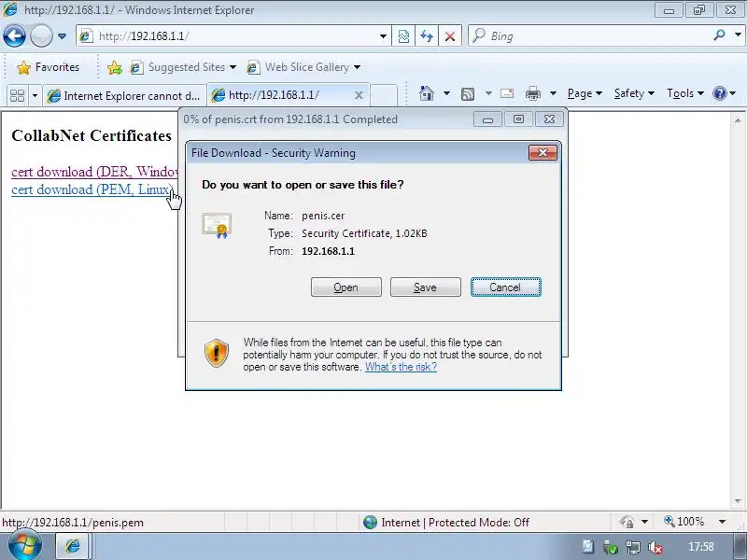Click the Read Mail icon
This screenshot has width=747, height=560.
[x=507, y=93]
